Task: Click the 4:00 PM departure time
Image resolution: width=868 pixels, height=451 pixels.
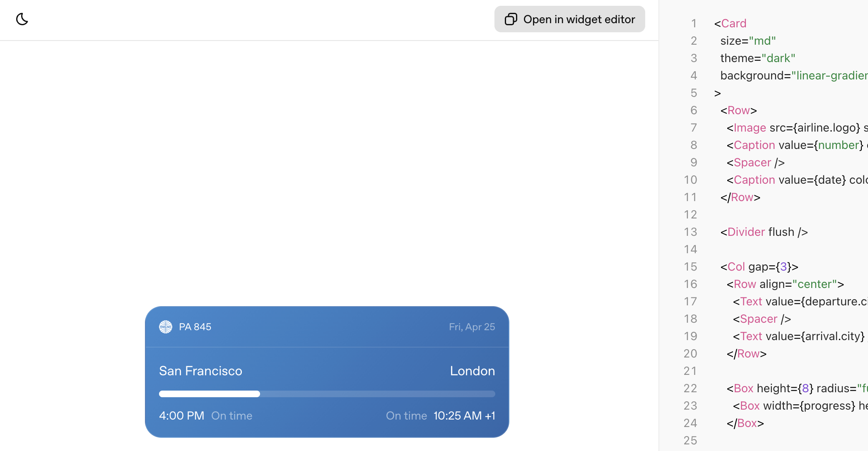Action: (x=181, y=415)
